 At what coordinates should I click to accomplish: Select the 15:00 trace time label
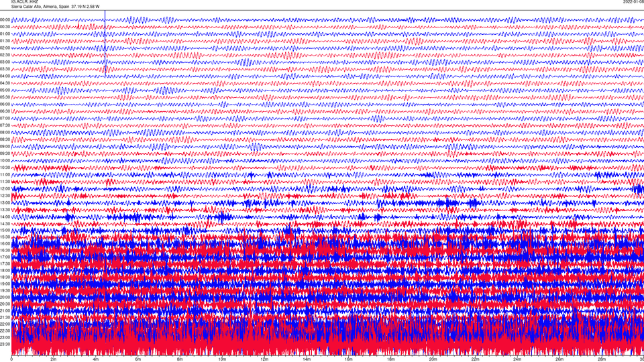point(5,231)
